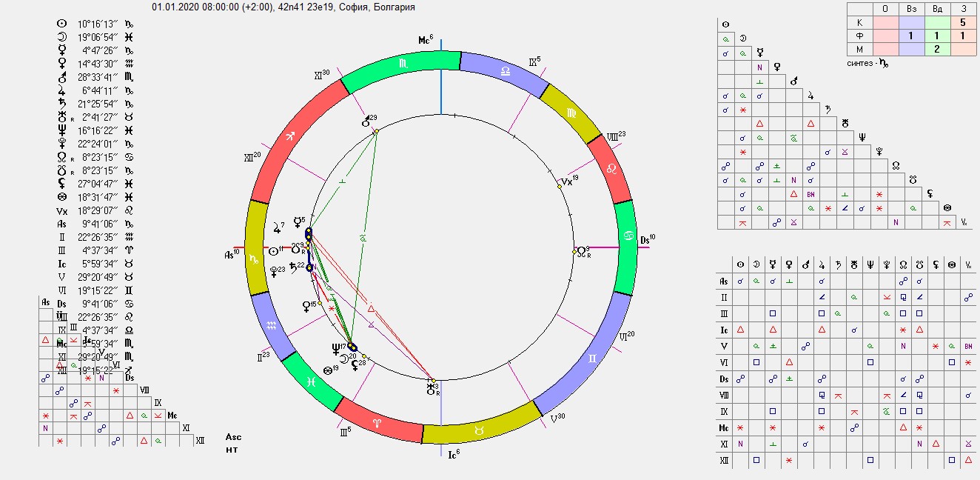Select the Vx vertex point on the wheel
The image size is (980, 480).
tap(566, 181)
